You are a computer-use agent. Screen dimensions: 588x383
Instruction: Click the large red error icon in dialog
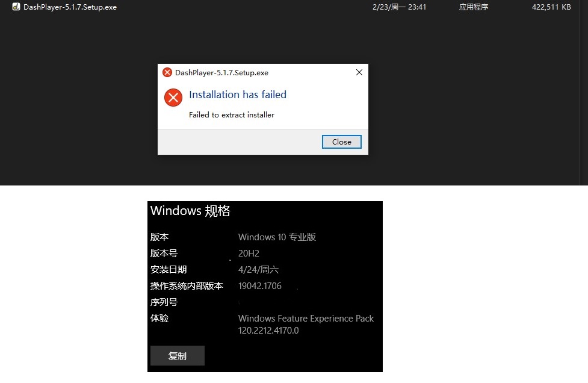(x=173, y=98)
